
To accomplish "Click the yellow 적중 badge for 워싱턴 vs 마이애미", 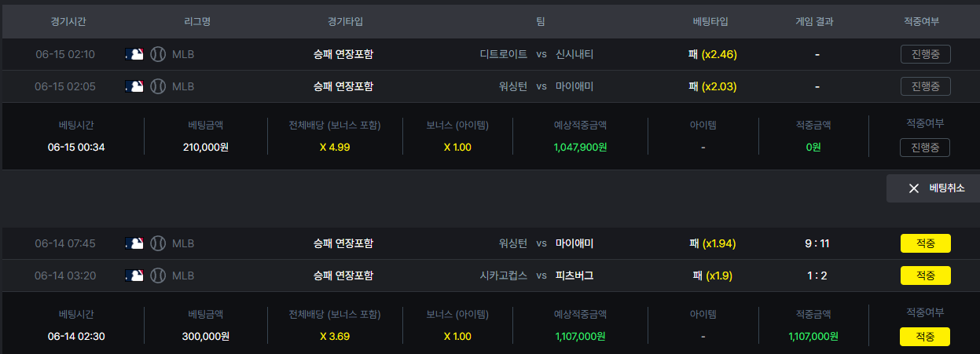I will point(926,243).
